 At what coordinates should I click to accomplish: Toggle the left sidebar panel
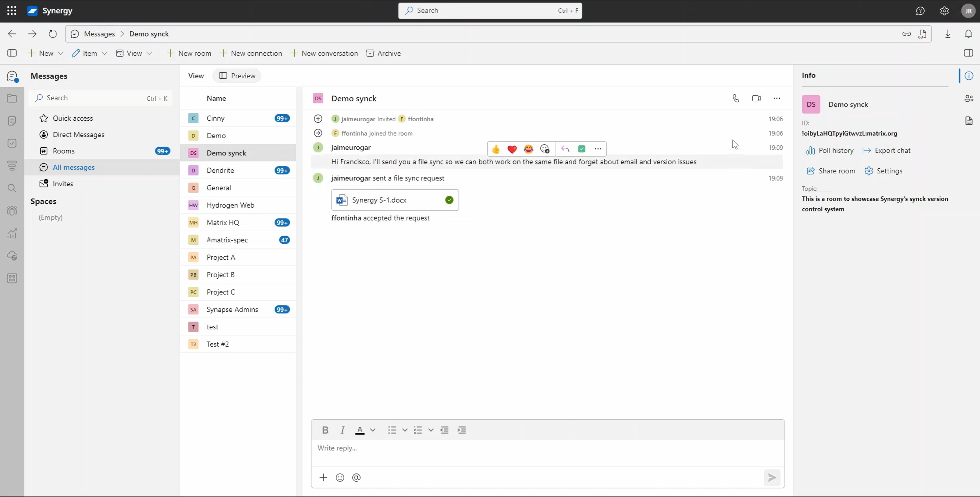(12, 53)
